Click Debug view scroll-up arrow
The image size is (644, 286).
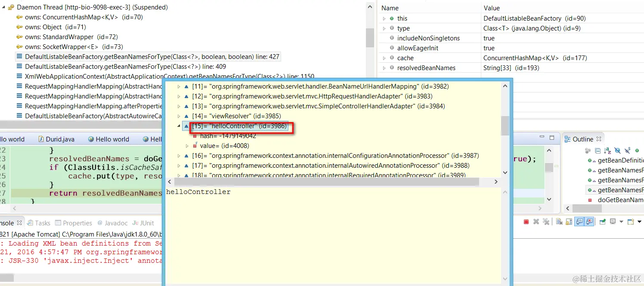(370, 7)
